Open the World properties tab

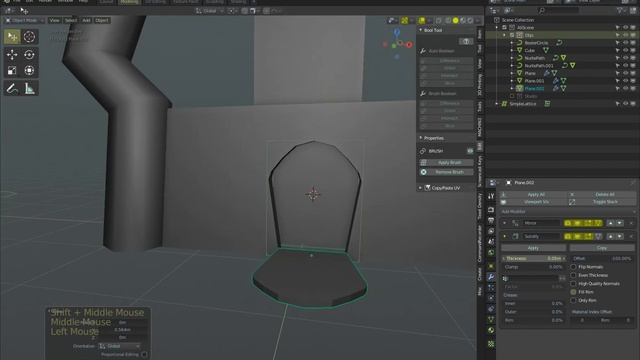coord(491,253)
